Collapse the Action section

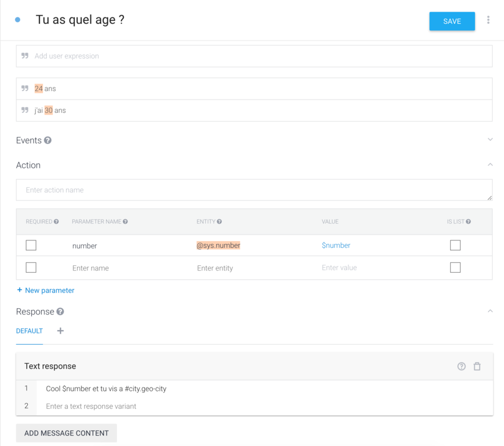coord(490,165)
